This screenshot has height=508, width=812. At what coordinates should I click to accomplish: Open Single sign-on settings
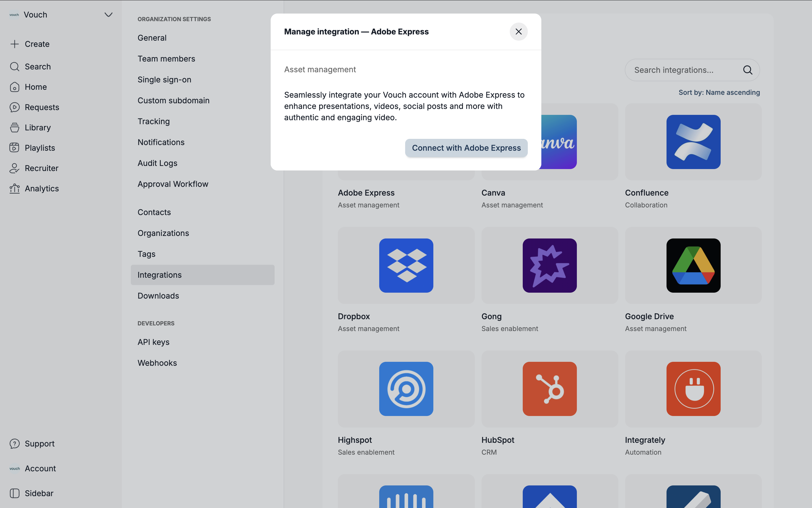click(x=202, y=80)
